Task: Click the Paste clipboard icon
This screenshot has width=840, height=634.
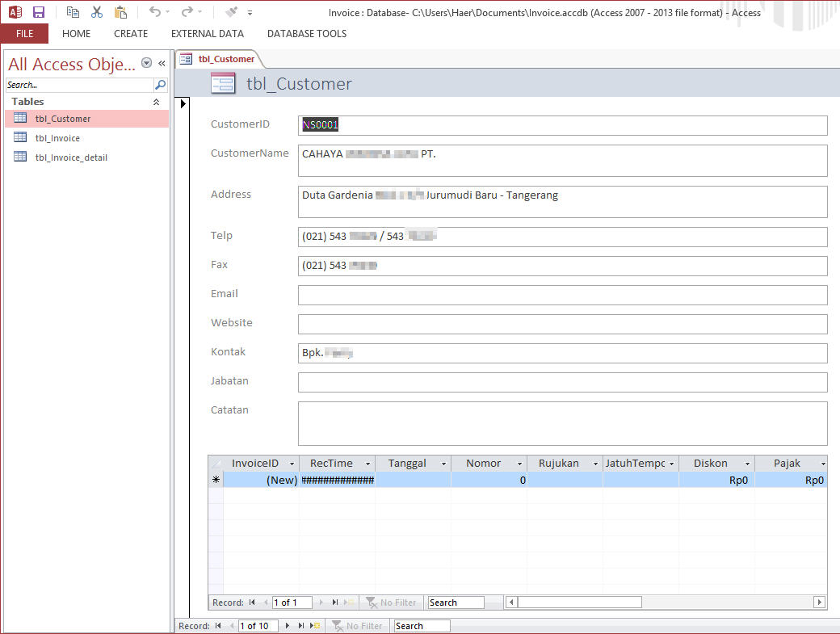Action: click(120, 12)
